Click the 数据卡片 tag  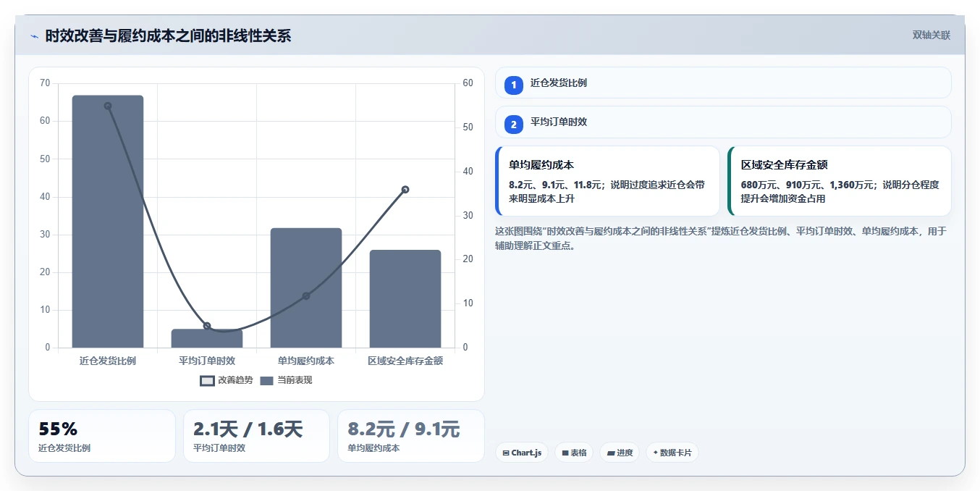tap(672, 453)
